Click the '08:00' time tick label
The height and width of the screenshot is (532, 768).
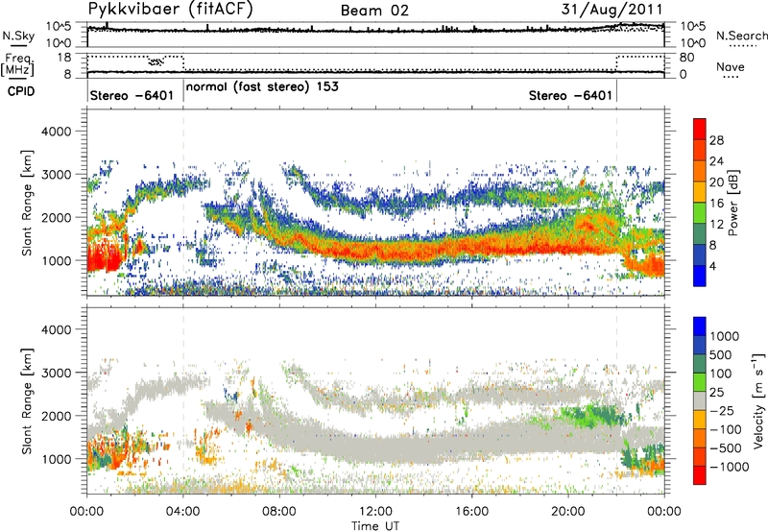tap(279, 512)
